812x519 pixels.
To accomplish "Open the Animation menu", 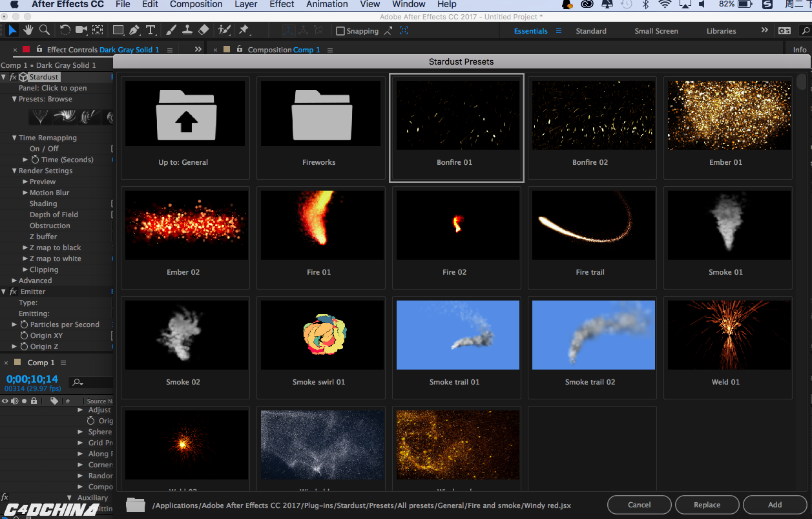I will click(327, 5).
